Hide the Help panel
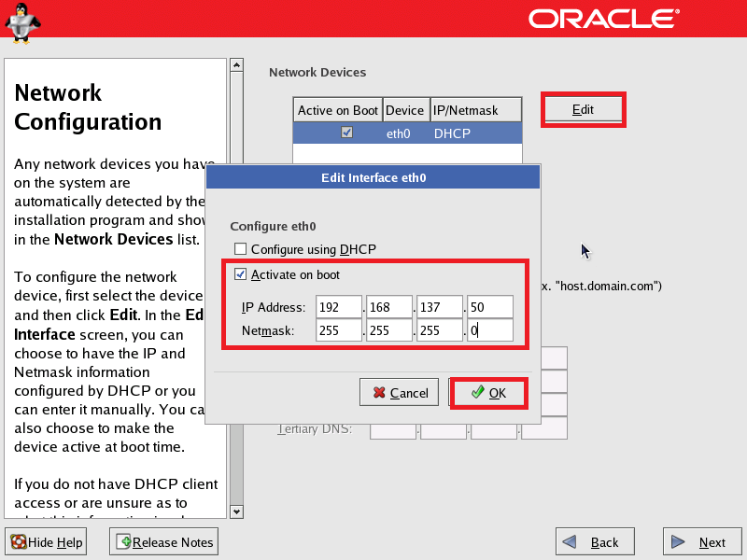Screen dimensions: 747x560 [46, 542]
